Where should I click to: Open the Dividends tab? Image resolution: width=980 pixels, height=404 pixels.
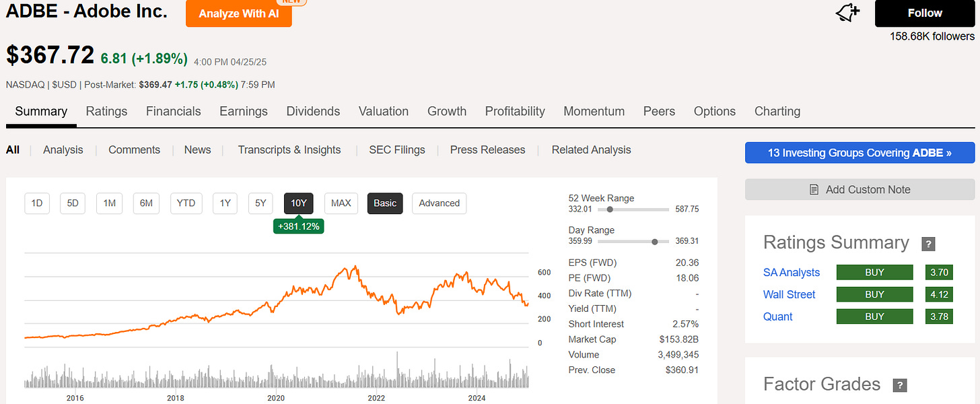tap(313, 111)
